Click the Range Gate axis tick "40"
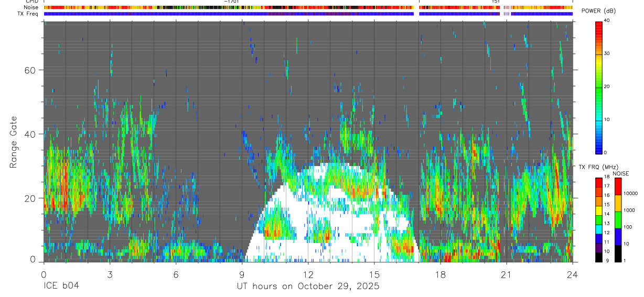644x297 pixels. coord(30,134)
